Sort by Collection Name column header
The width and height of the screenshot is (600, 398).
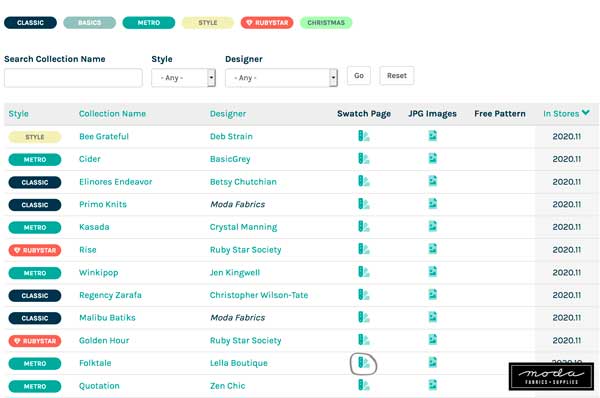pos(112,114)
